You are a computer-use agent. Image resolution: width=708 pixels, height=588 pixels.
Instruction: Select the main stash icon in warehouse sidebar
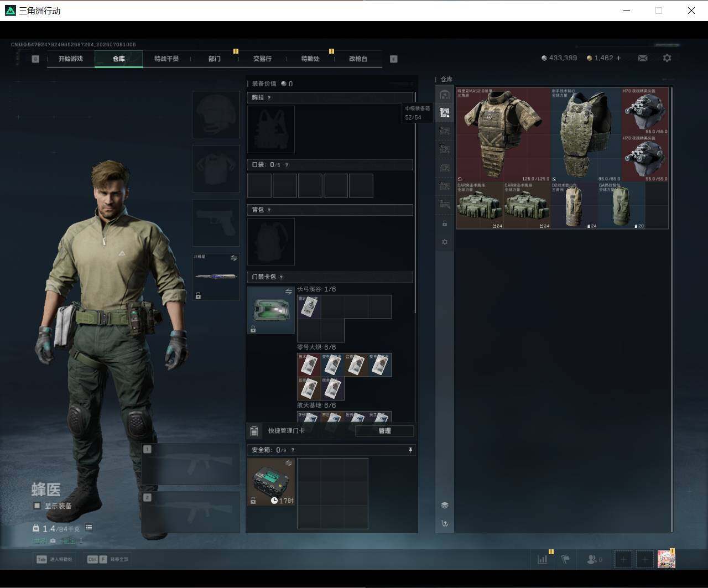click(445, 95)
